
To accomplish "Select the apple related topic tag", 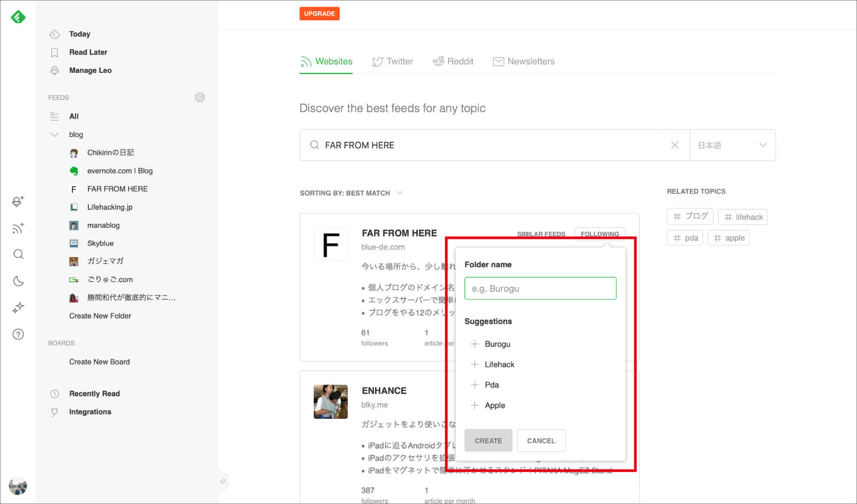I will tap(728, 238).
